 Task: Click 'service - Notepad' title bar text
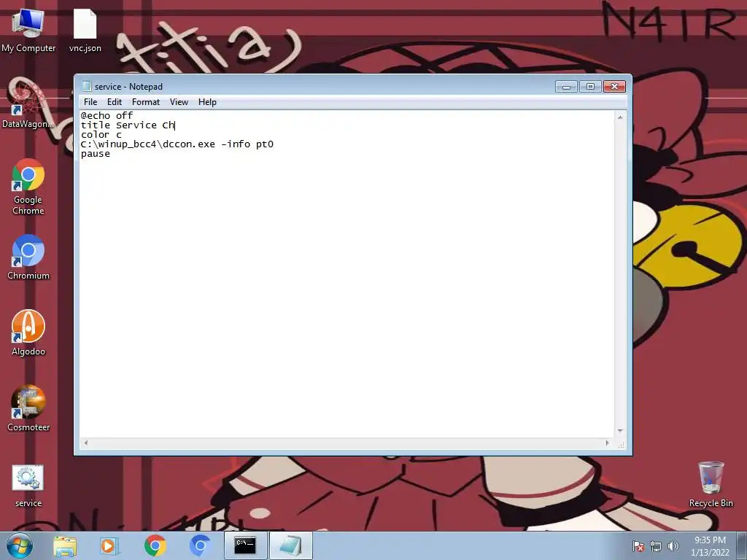point(128,87)
